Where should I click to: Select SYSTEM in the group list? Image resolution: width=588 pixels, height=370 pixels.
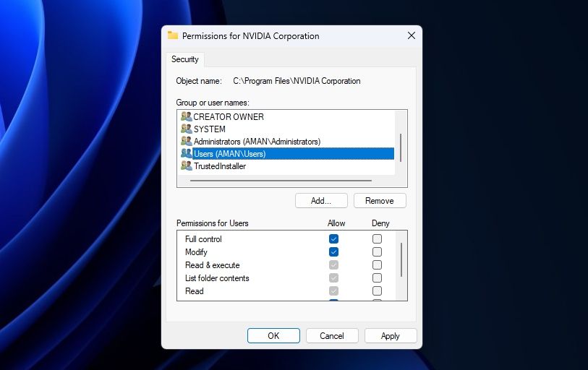209,129
